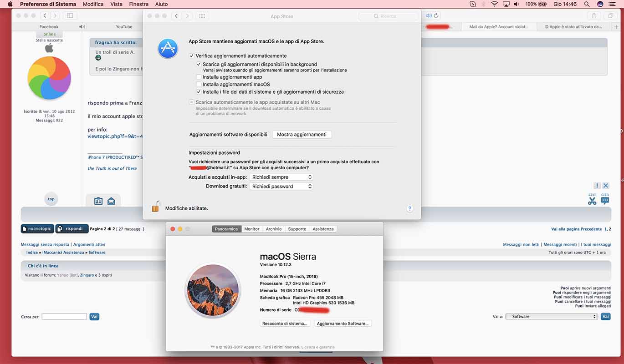Switch to Supporto tab
Image resolution: width=624 pixels, height=364 pixels.
pyautogui.click(x=297, y=229)
